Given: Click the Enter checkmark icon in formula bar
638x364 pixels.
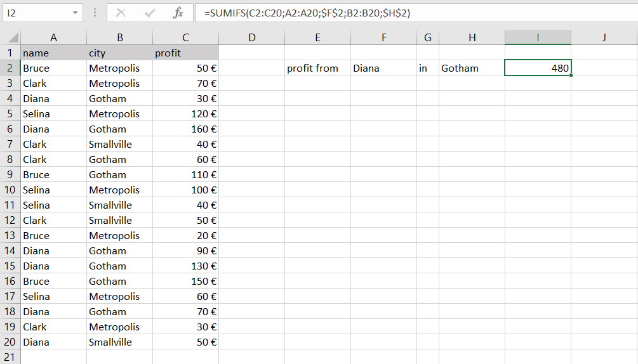Looking at the screenshot, I should tap(150, 13).
